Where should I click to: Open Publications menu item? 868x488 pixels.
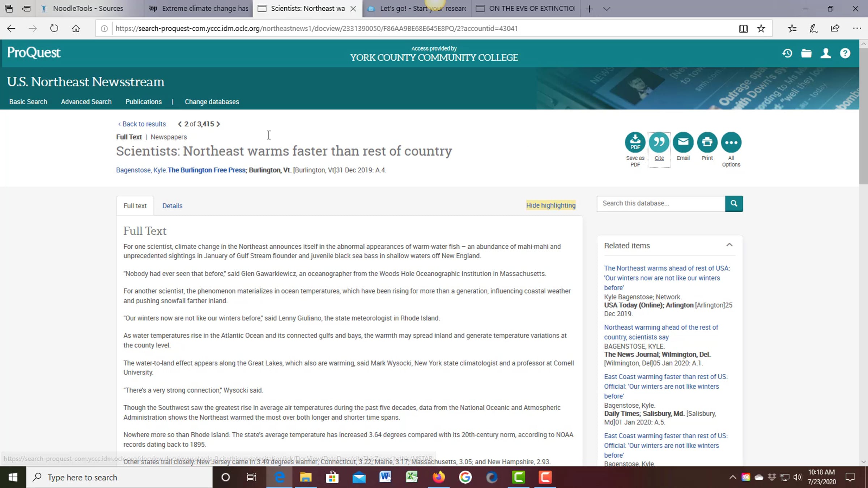pos(144,102)
